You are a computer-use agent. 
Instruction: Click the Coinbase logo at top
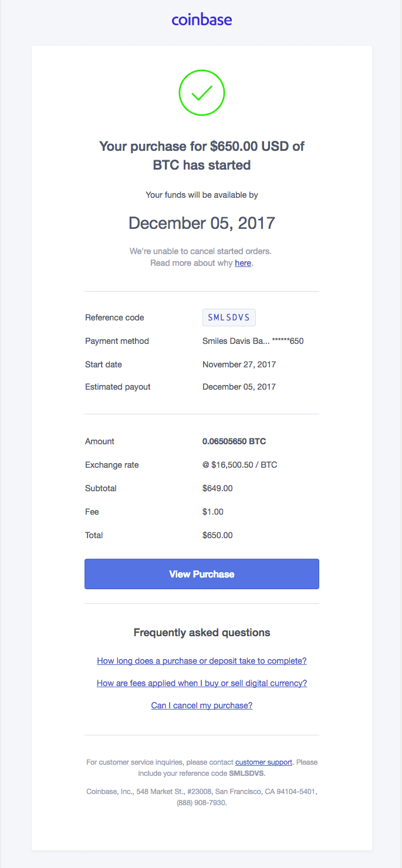(202, 20)
